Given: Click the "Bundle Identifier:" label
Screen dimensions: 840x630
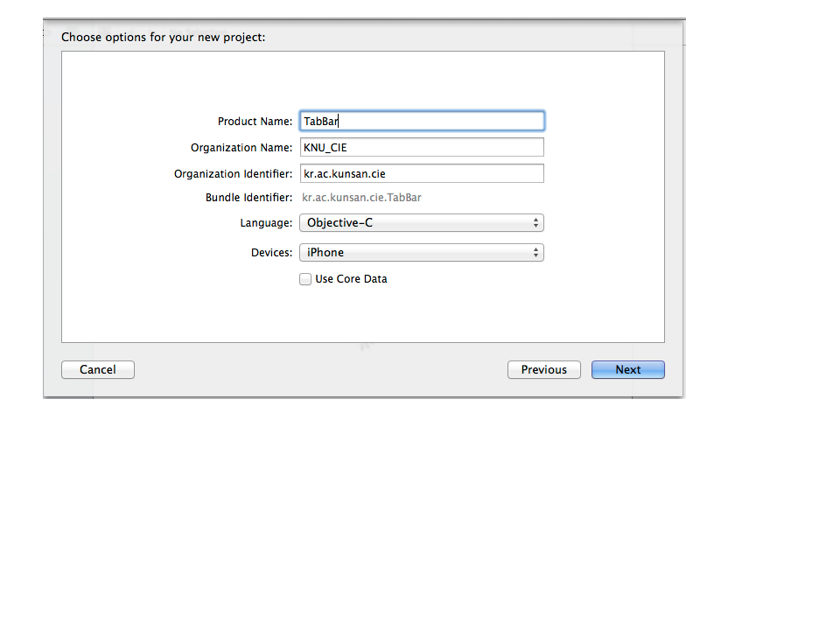Looking at the screenshot, I should pos(248,198).
